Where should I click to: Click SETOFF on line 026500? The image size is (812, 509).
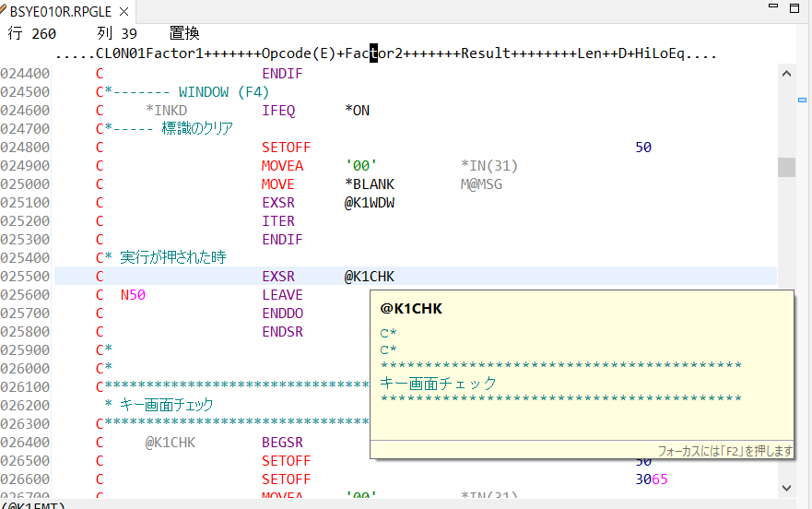[x=286, y=461]
